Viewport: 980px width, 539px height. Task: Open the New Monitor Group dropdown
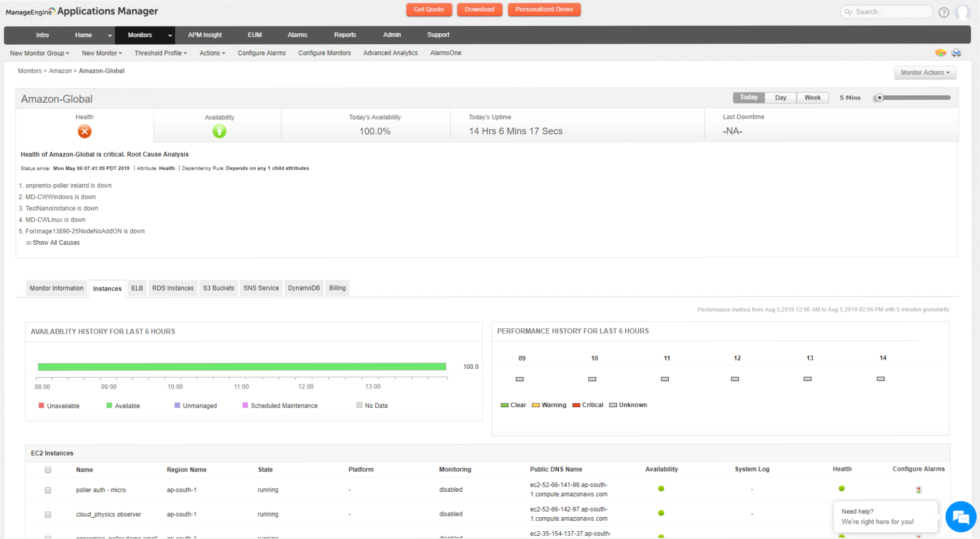[39, 53]
